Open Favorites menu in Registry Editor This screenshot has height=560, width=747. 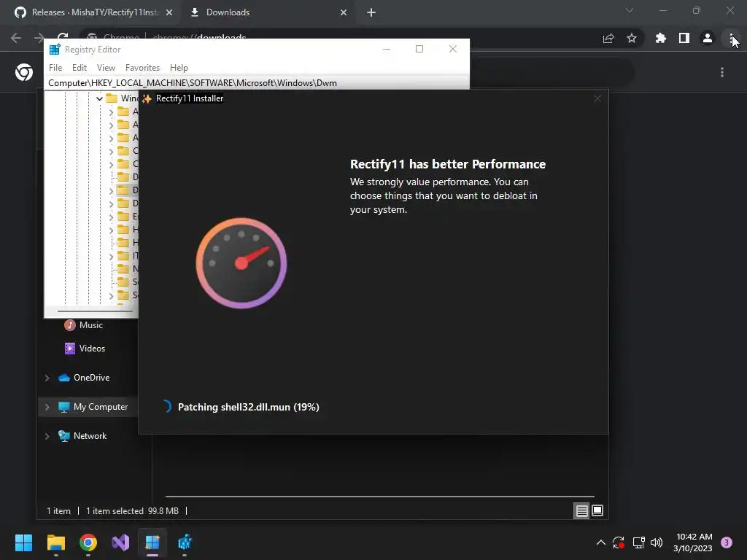click(x=142, y=68)
